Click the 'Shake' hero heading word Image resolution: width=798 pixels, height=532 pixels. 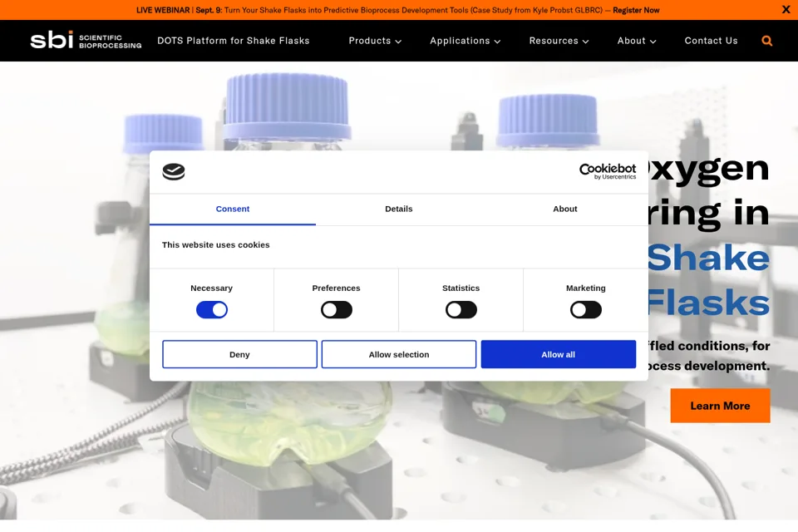(x=708, y=258)
